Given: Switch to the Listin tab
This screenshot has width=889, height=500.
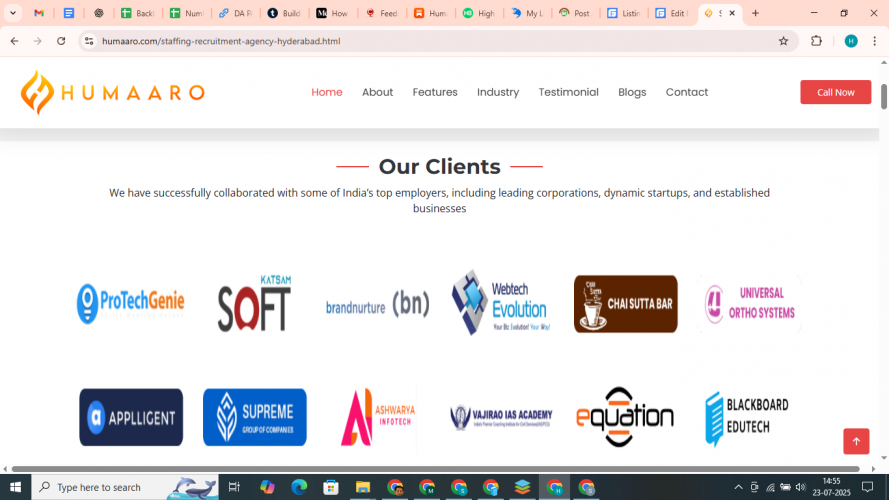Looking at the screenshot, I should (x=624, y=12).
